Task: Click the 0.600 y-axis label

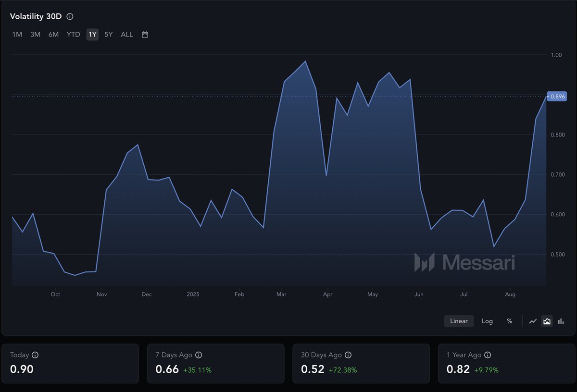Action: (557, 214)
